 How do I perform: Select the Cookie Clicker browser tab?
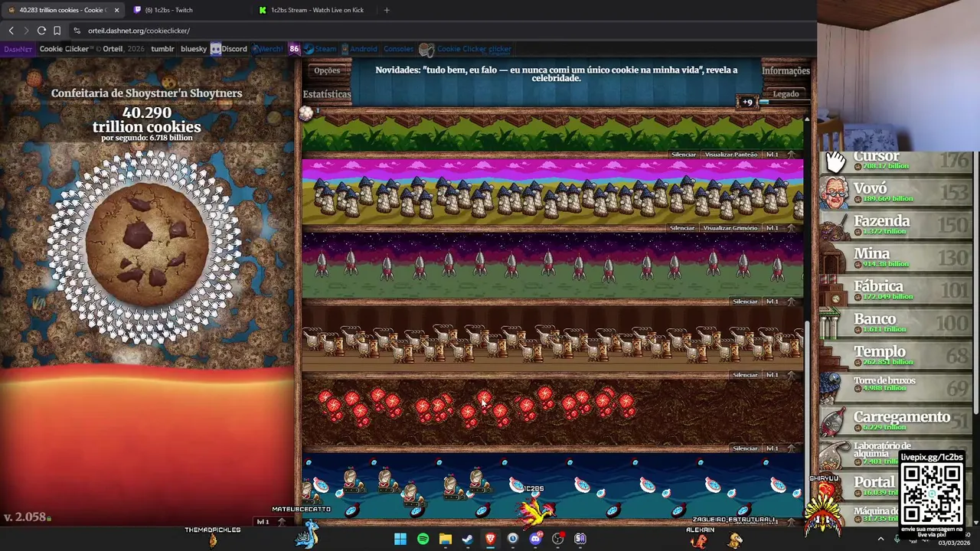(61, 10)
